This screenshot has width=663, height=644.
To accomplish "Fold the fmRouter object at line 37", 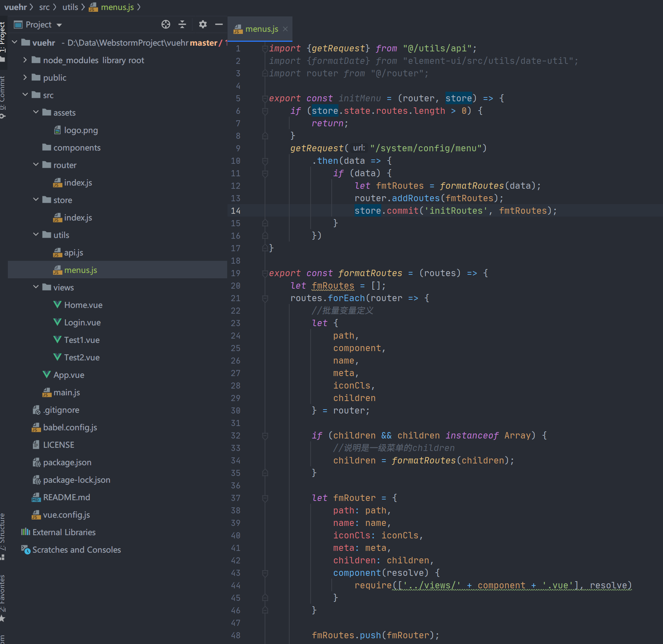I will pos(265,498).
